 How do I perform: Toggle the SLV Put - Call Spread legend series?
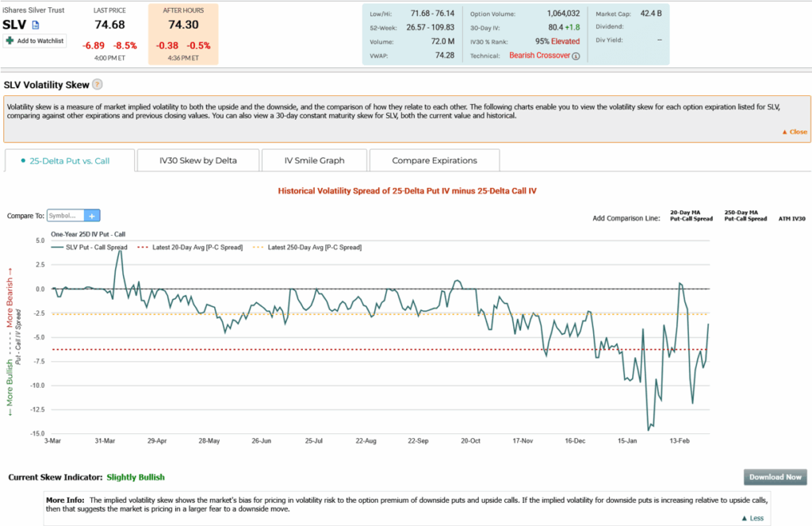[x=88, y=247]
